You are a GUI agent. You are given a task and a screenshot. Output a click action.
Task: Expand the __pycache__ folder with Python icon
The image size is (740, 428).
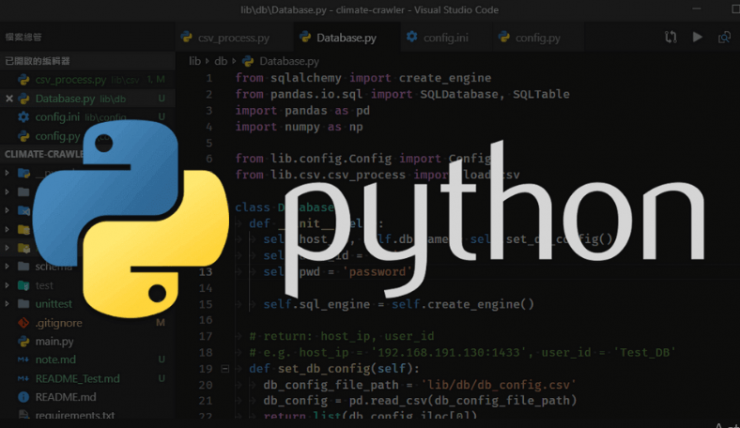pyautogui.click(x=7, y=173)
